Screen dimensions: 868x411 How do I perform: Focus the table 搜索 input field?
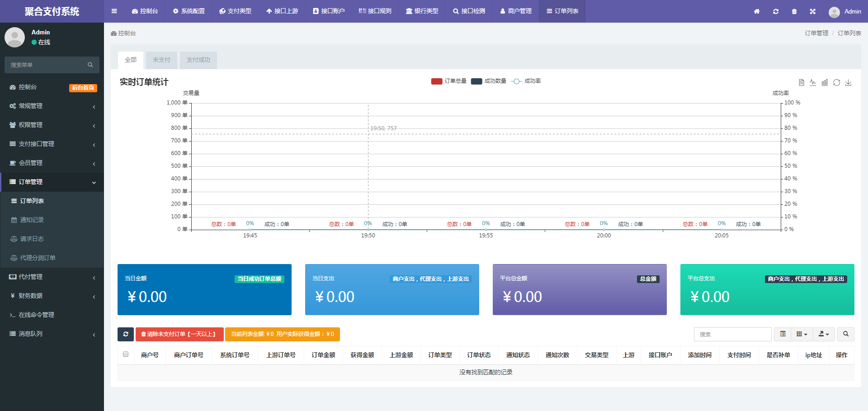(x=732, y=334)
